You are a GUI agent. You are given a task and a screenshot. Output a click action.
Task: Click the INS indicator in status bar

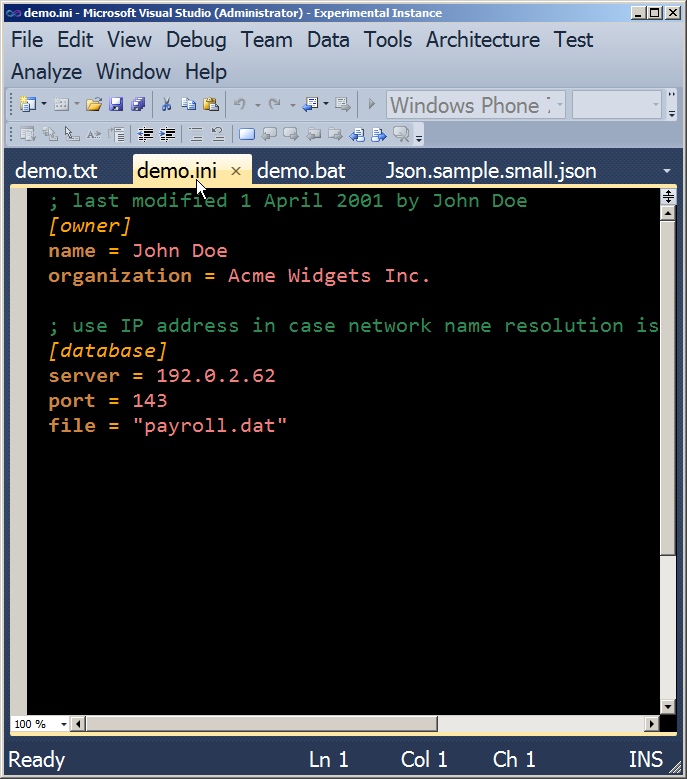click(645, 760)
